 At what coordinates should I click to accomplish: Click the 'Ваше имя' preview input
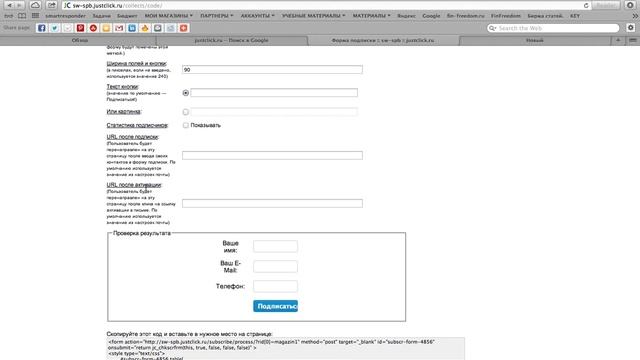tap(276, 246)
